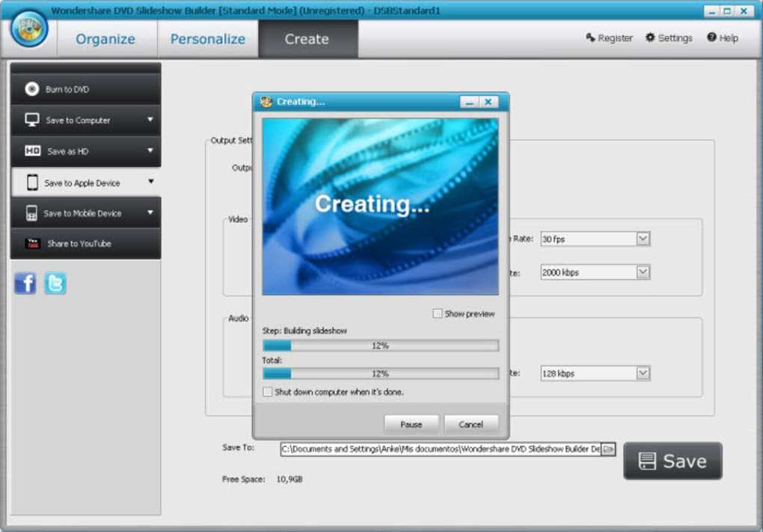
Task: Click the HD badge icon
Action: [33, 151]
